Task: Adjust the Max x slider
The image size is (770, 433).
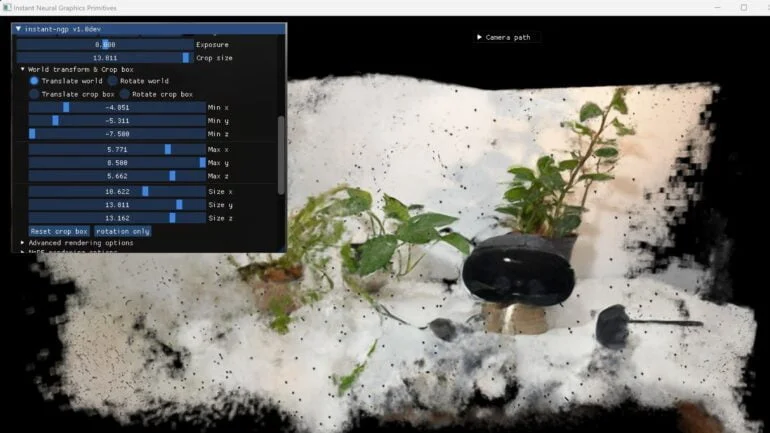Action: (117, 149)
